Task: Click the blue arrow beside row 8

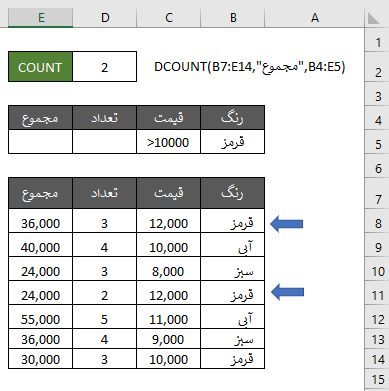Action: 286,223
